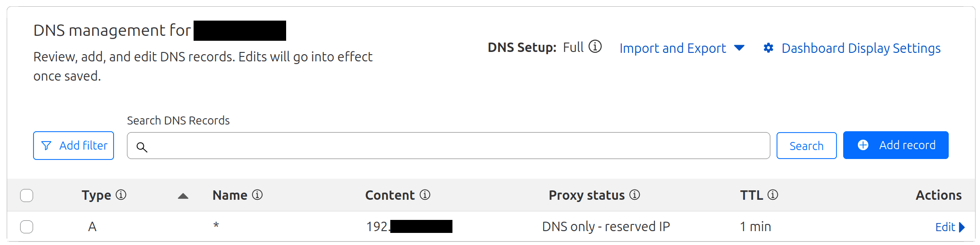Click the DNS Setup info icon

pos(595,47)
